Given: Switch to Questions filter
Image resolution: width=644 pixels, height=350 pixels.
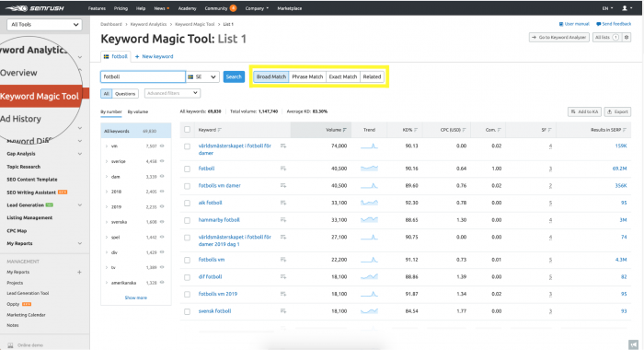Looking at the screenshot, I should [125, 94].
